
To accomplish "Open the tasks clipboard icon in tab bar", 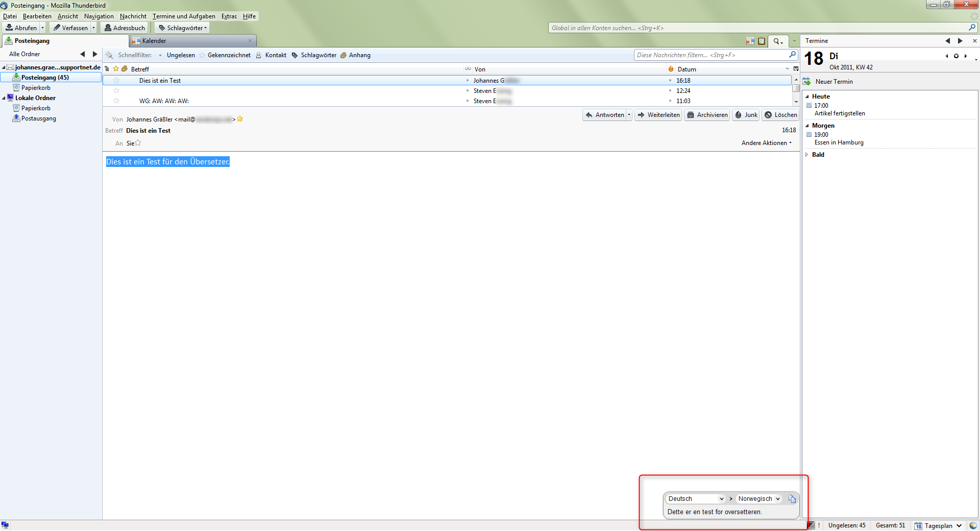I will 762,41.
